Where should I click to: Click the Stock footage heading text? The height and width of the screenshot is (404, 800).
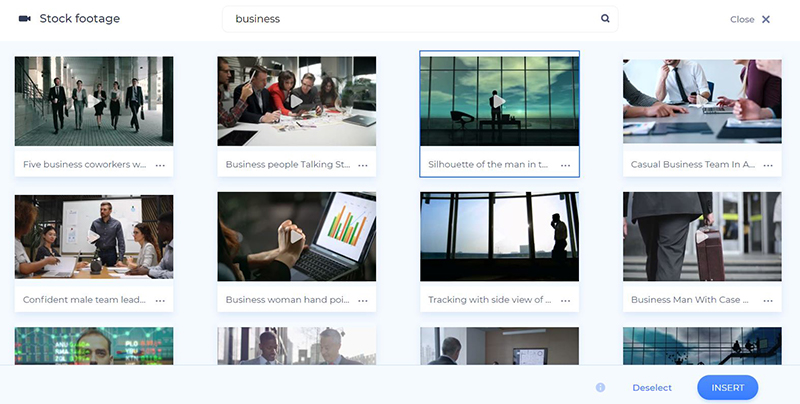80,18
